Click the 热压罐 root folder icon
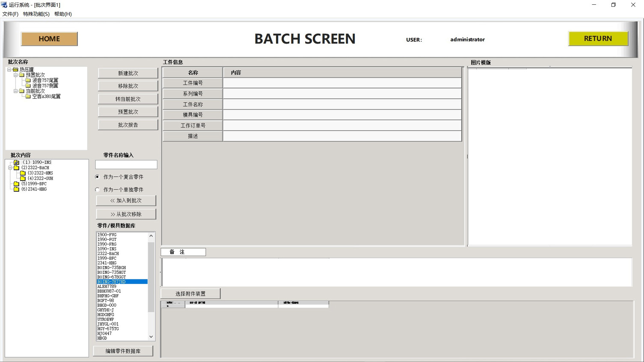644x362 pixels. pos(15,69)
